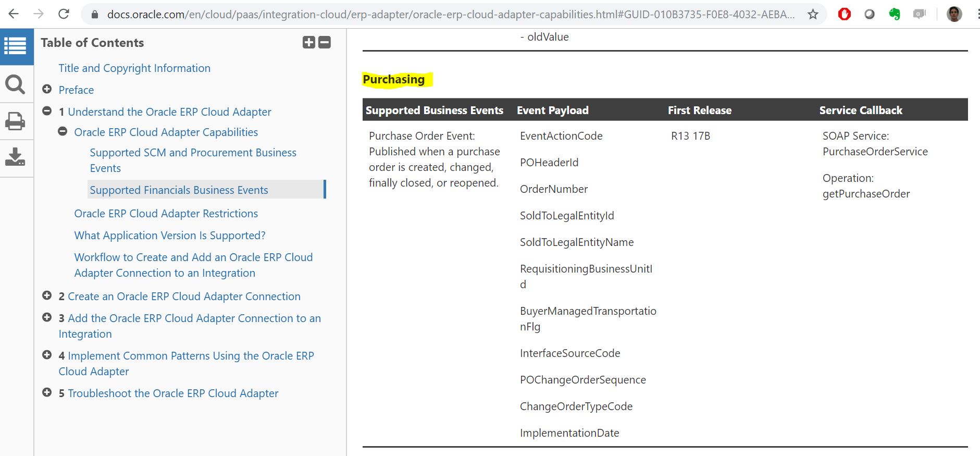Viewport: 980px width, 456px height.
Task: Open the Table of Contents sidebar icon
Action: tap(16, 46)
